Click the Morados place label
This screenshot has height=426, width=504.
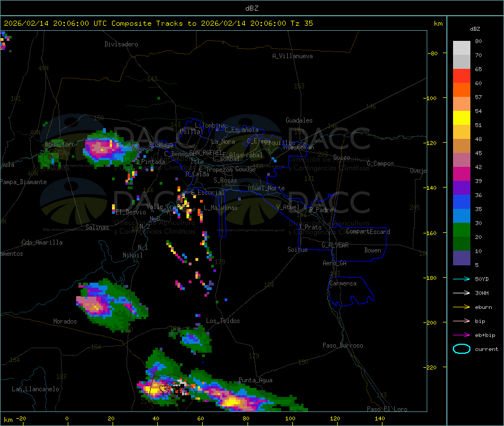click(x=65, y=321)
